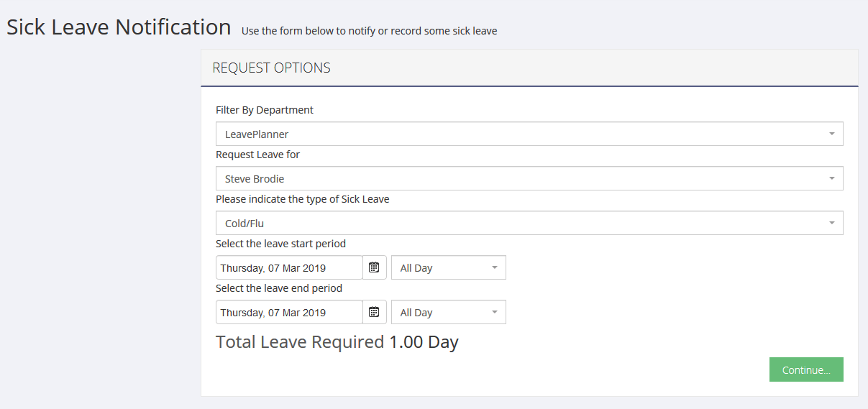Click the green Continue button
The height and width of the screenshot is (409, 868).
click(806, 369)
